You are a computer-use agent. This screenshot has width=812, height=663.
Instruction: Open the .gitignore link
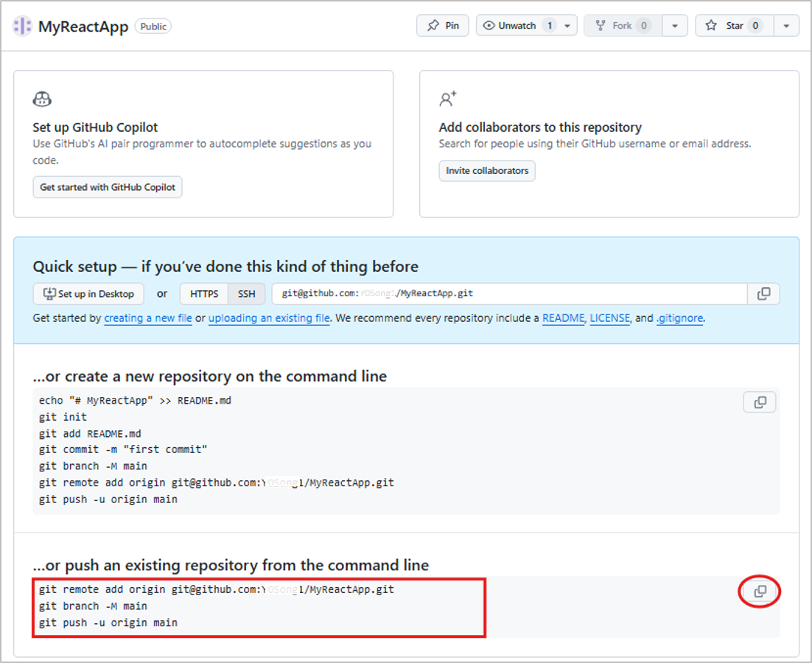pos(679,318)
